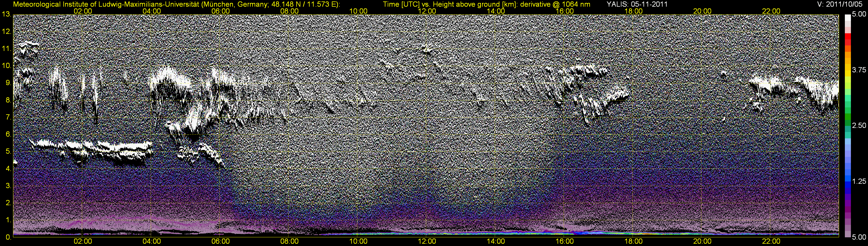Pick the 14:00 label on the bottom time axis
This screenshot has width=868, height=246.
496,241
